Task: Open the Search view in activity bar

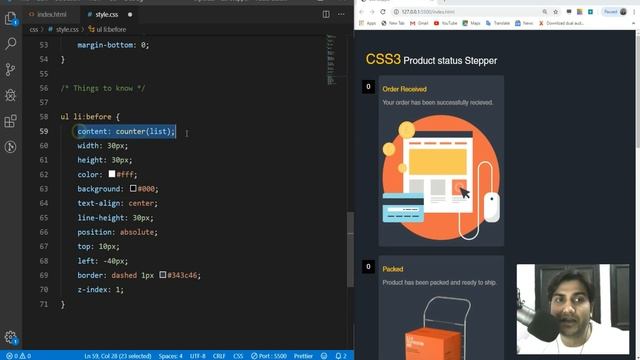Action: pos(11,43)
